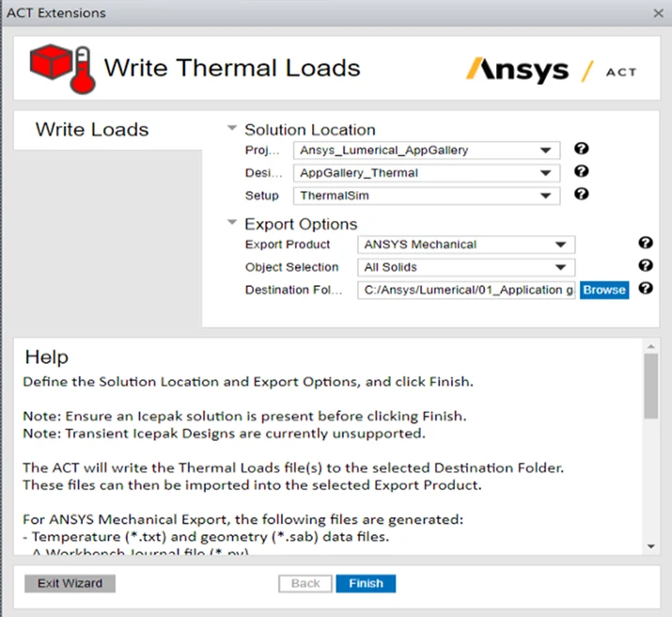Click the Help heading text
The width and height of the screenshot is (672, 617).
[x=47, y=357]
